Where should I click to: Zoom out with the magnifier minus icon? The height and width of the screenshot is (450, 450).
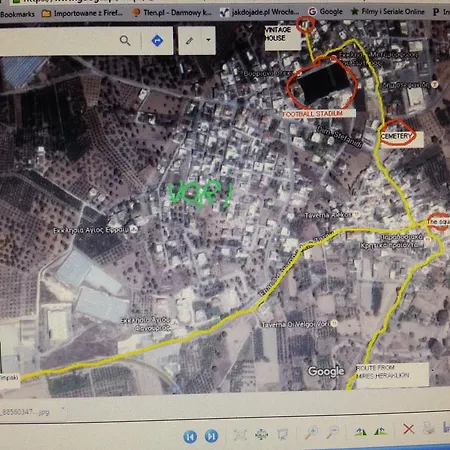[332, 432]
